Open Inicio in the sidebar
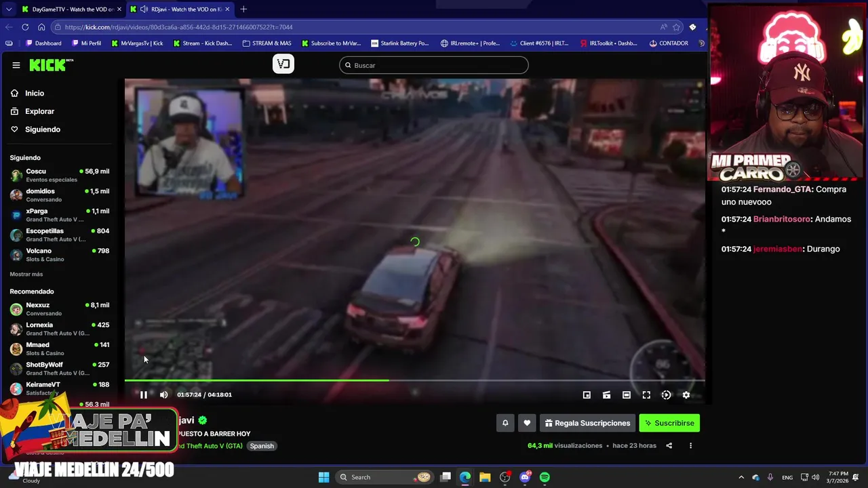The width and height of the screenshot is (868, 488). [34, 94]
